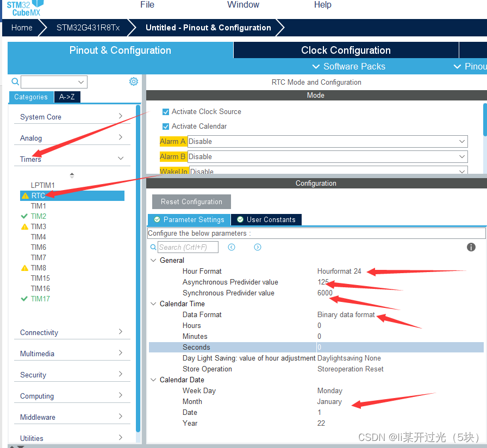Image resolution: width=487 pixels, height=448 pixels.
Task: Go to Home breadcrumb
Action: point(22,28)
